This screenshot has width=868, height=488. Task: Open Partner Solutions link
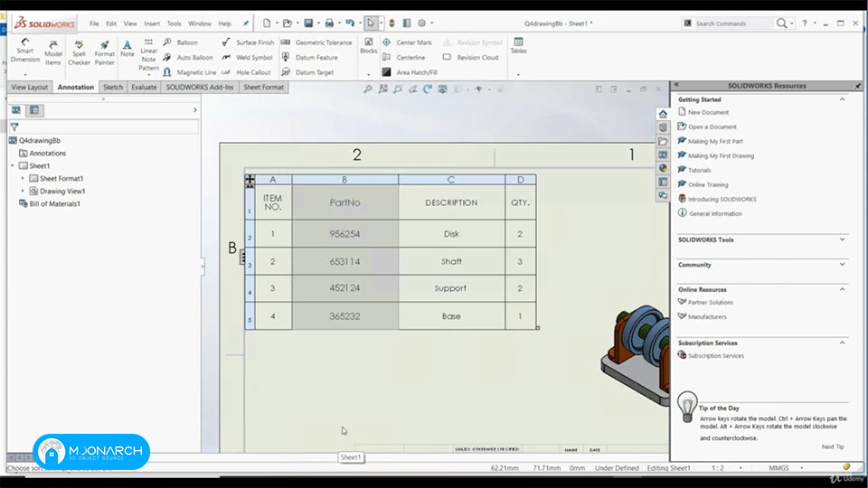pos(705,303)
